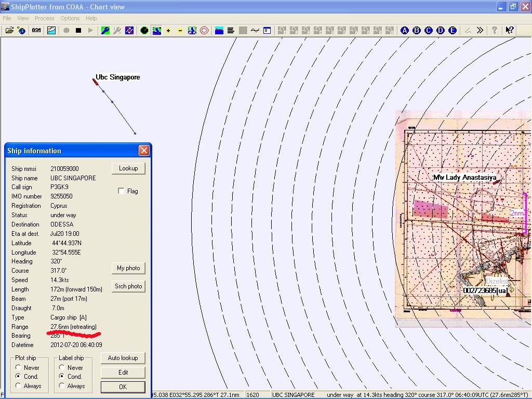Select Never under Plot ship

[x=19, y=367]
